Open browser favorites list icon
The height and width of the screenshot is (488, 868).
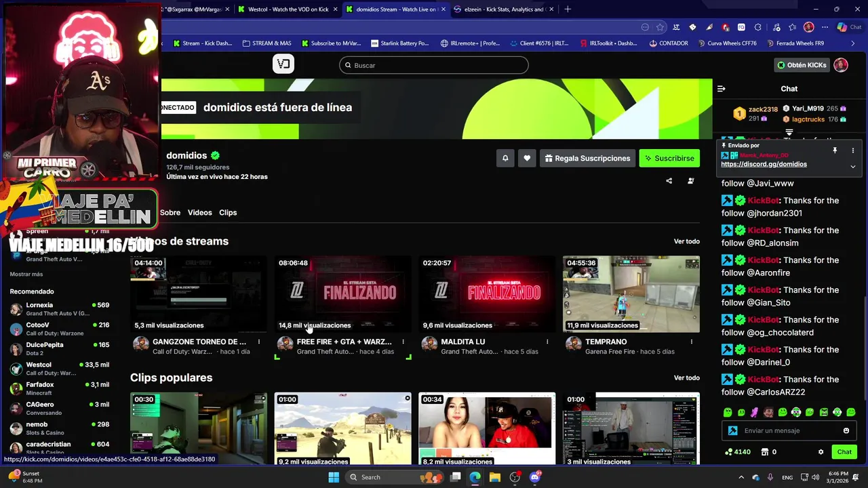pyautogui.click(x=793, y=27)
